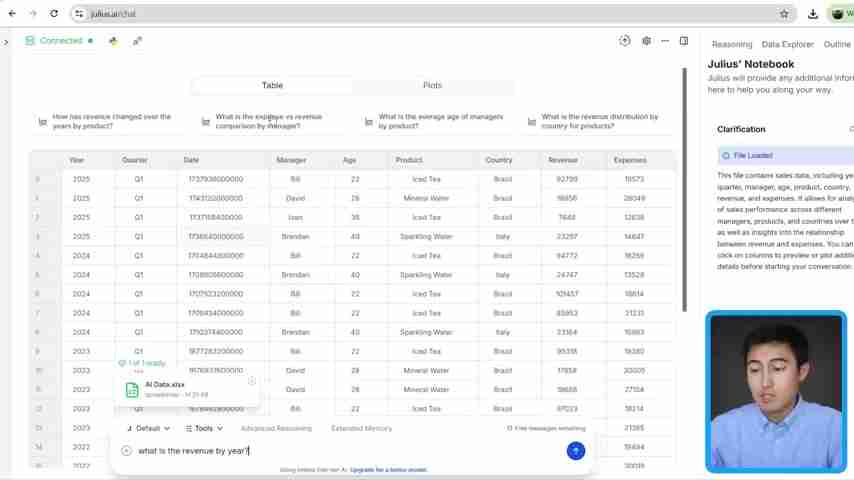This screenshot has width=854, height=480.
Task: Open the Default model dropdown
Action: (147, 428)
